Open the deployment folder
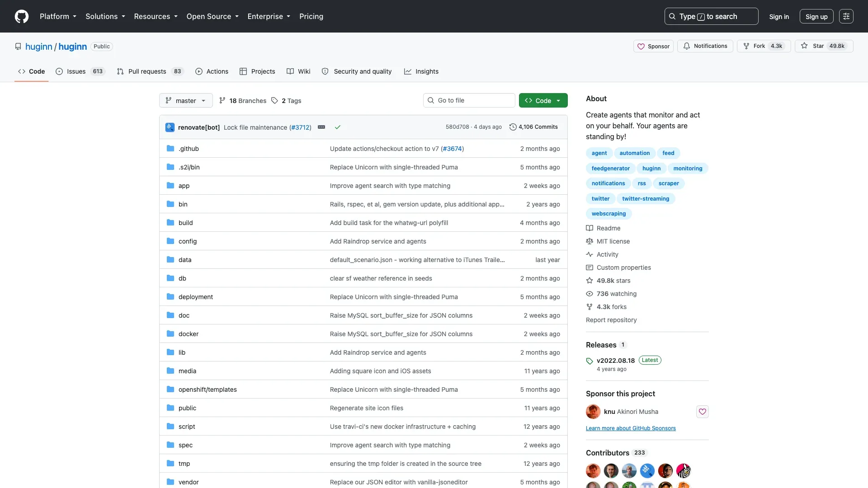868x488 pixels. (x=196, y=297)
